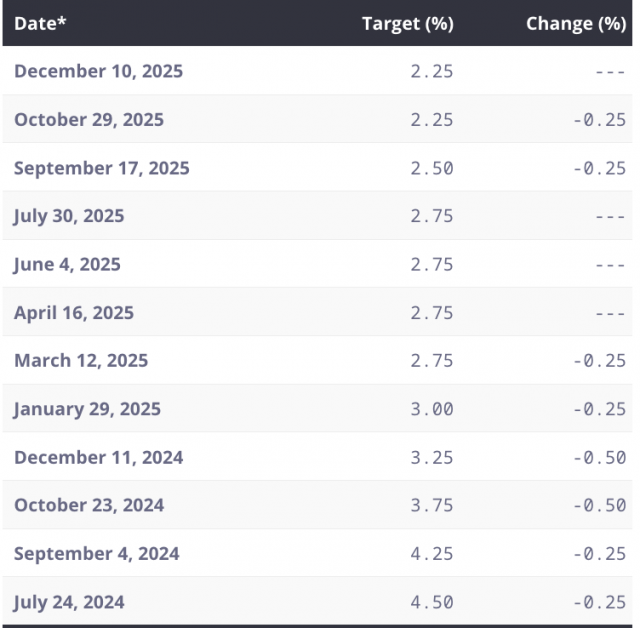This screenshot has width=640, height=628.
Task: Click the July 30, 2025 date
Action: (x=69, y=216)
